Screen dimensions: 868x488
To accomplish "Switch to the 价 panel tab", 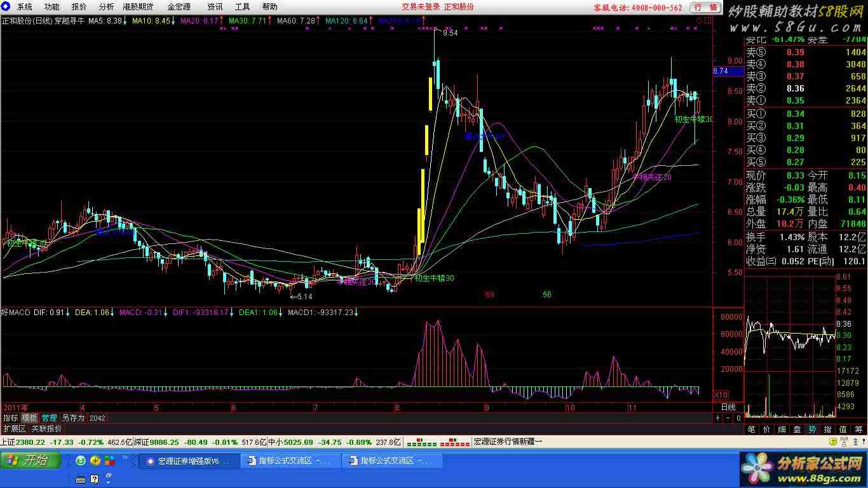I will point(766,430).
